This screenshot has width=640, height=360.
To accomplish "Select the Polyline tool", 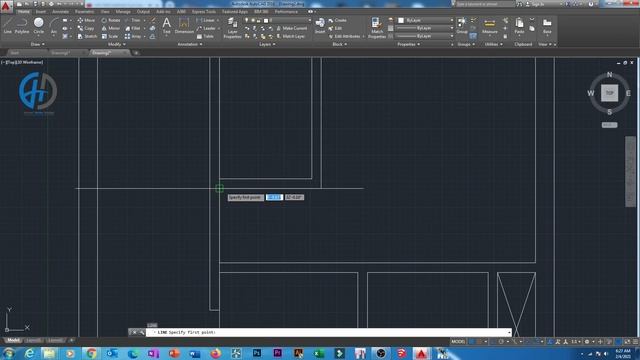I will coord(22,25).
